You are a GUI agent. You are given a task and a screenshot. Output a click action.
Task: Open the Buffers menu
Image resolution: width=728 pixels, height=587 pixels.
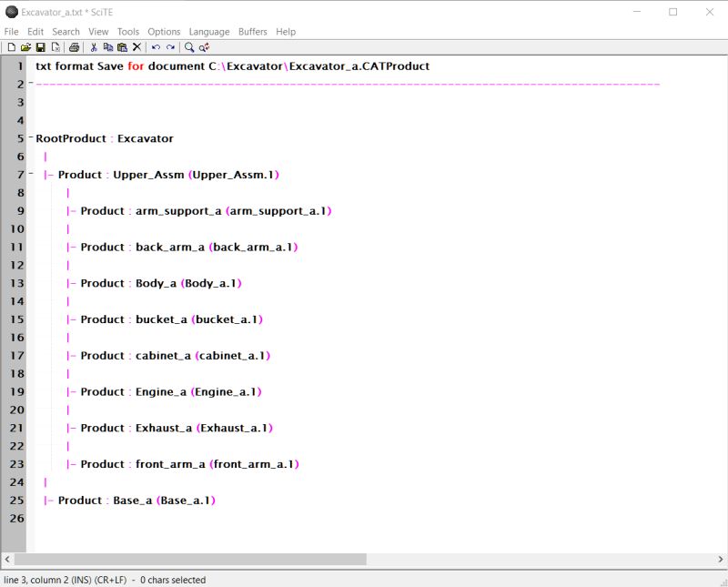253,32
